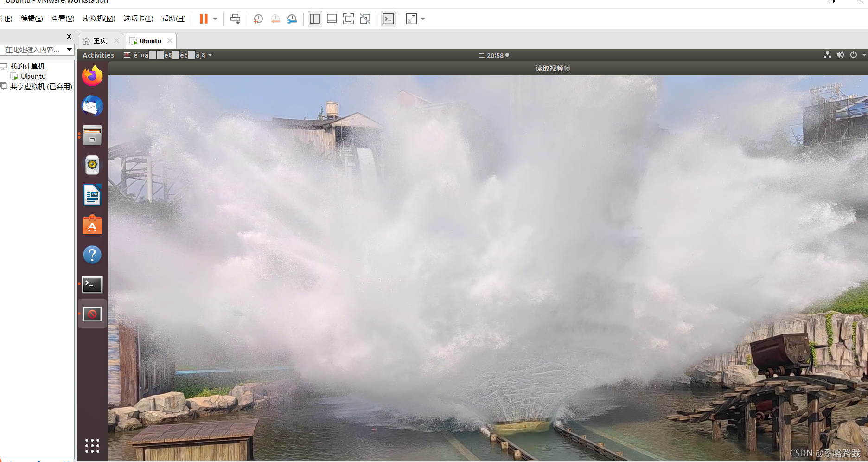Toggle the library sidebar view
Image resolution: width=868 pixels, height=462 pixels.
pyautogui.click(x=315, y=19)
